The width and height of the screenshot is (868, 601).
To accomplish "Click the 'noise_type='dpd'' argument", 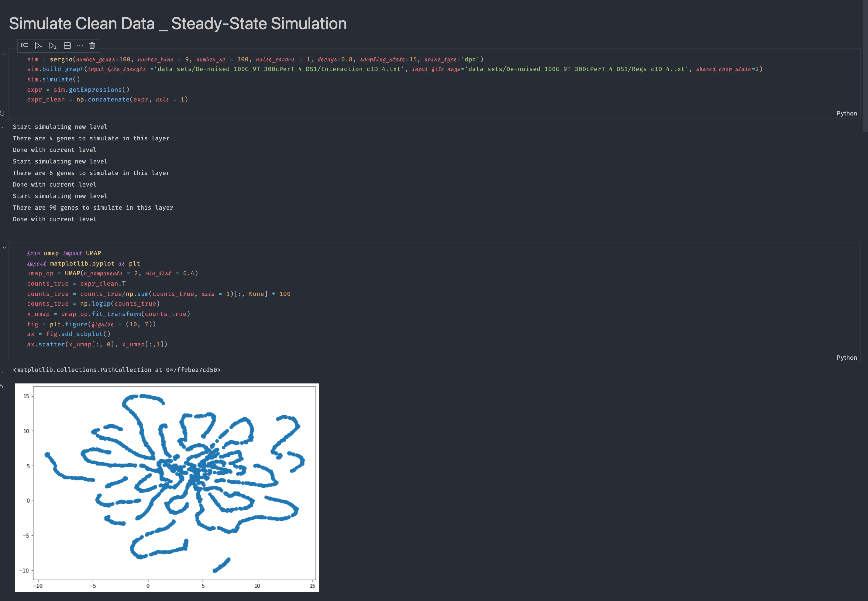I will 452,60.
